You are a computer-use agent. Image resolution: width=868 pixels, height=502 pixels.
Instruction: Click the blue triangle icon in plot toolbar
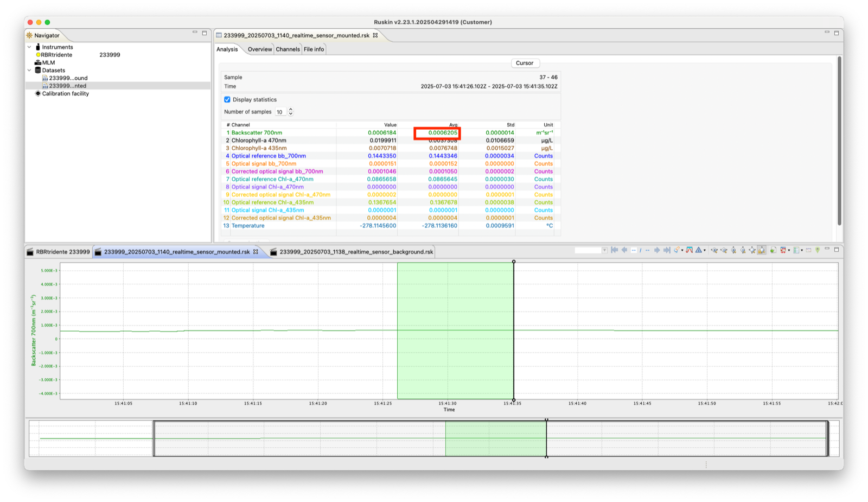click(699, 250)
